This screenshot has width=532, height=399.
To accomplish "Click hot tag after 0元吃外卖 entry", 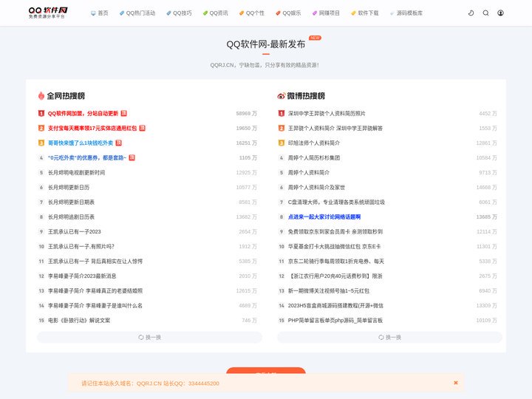I will 132,158.
